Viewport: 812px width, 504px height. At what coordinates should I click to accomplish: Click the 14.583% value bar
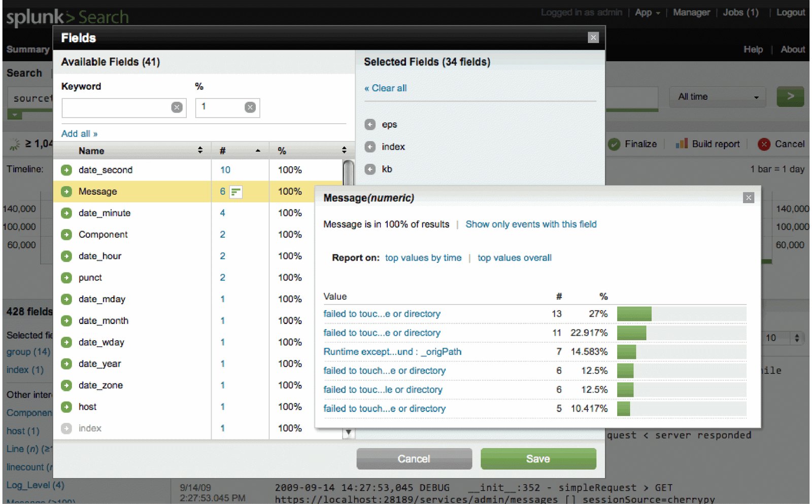click(x=626, y=351)
